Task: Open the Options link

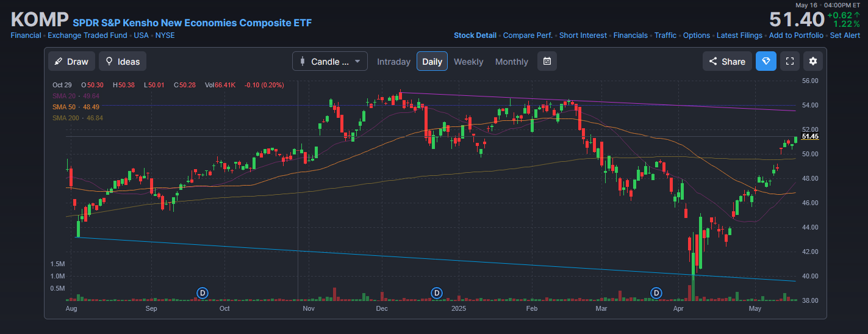Action: pos(696,35)
